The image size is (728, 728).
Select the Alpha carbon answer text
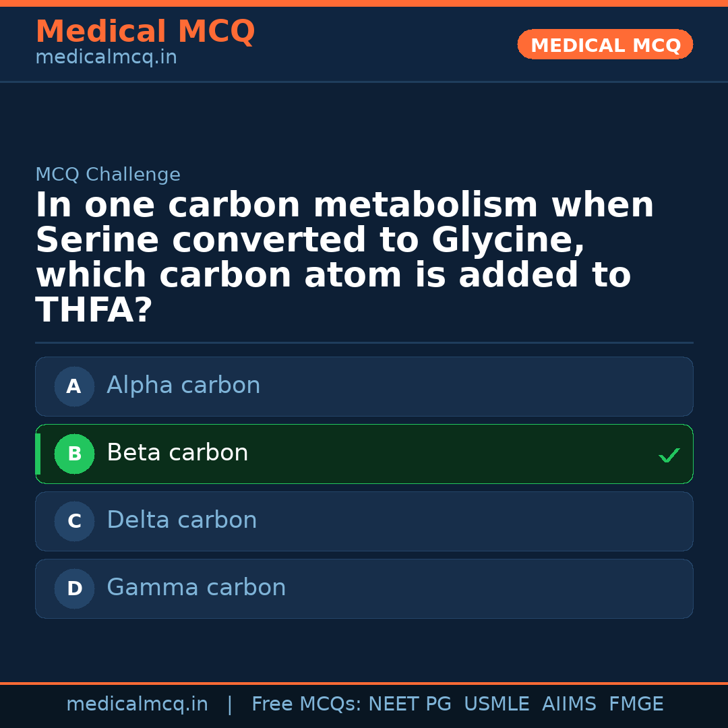coord(183,386)
